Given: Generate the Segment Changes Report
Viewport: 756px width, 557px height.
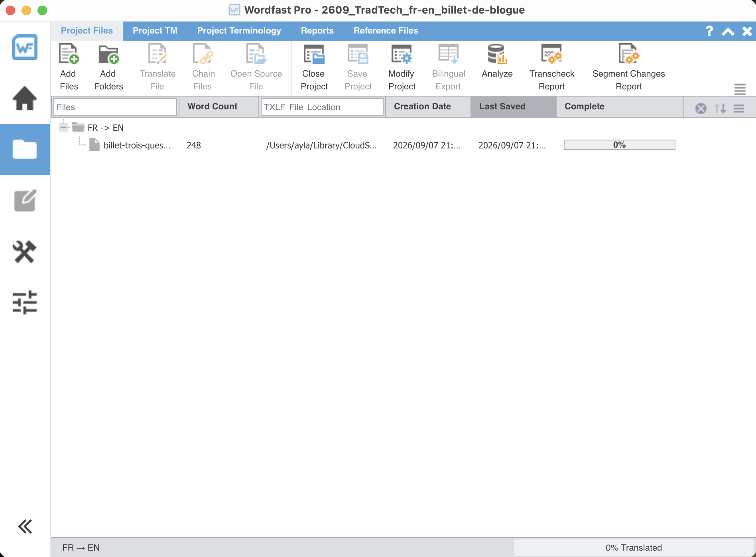Looking at the screenshot, I should click(629, 67).
